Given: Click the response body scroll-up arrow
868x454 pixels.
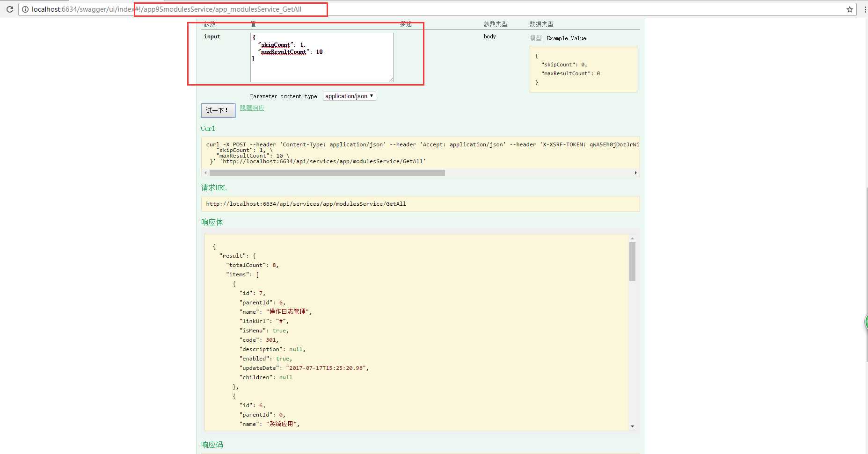Looking at the screenshot, I should pyautogui.click(x=632, y=238).
